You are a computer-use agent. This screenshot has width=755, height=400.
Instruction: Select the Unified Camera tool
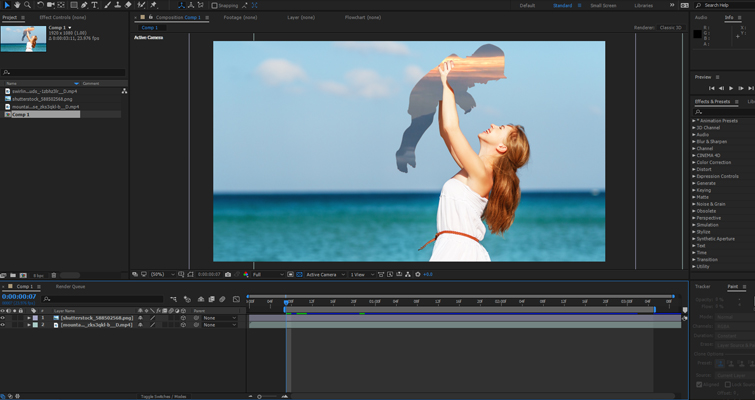pyautogui.click(x=51, y=5)
